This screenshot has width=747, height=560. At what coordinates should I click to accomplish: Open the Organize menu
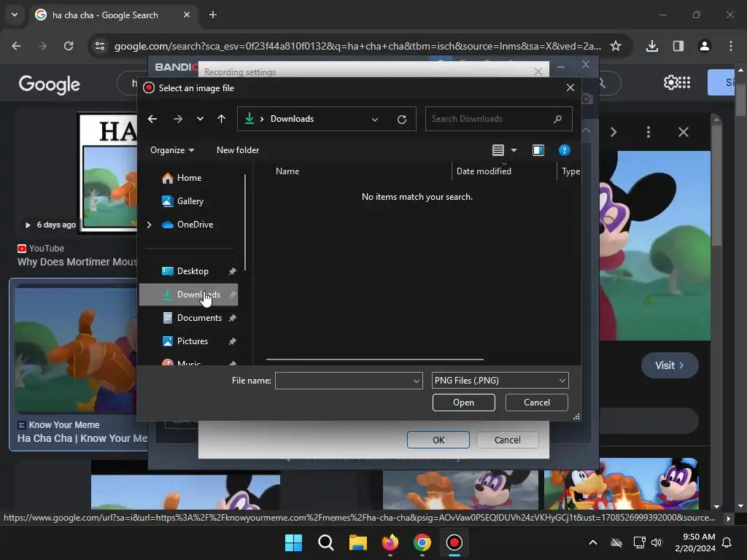pos(172,150)
